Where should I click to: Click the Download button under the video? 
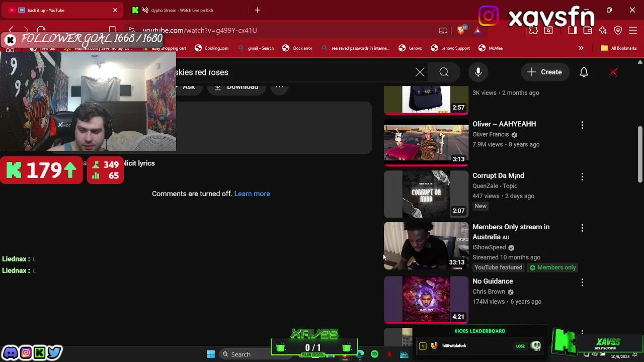click(236, 86)
